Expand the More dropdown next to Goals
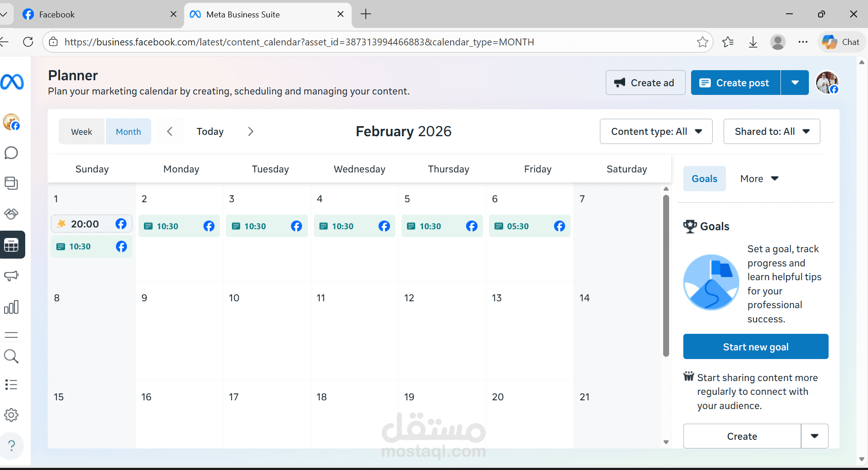The height and width of the screenshot is (470, 868). click(x=758, y=178)
